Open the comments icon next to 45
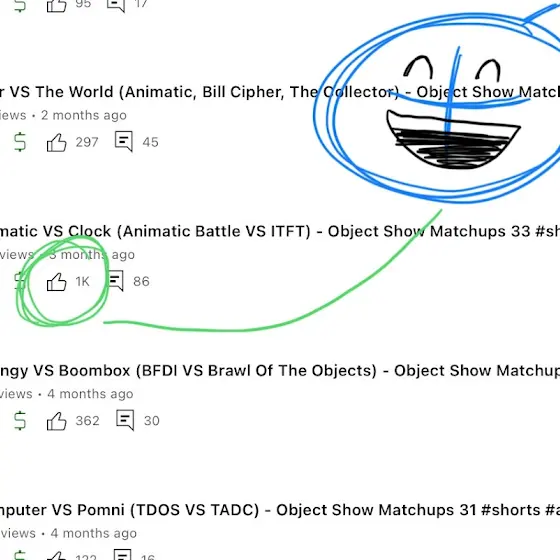 124,141
